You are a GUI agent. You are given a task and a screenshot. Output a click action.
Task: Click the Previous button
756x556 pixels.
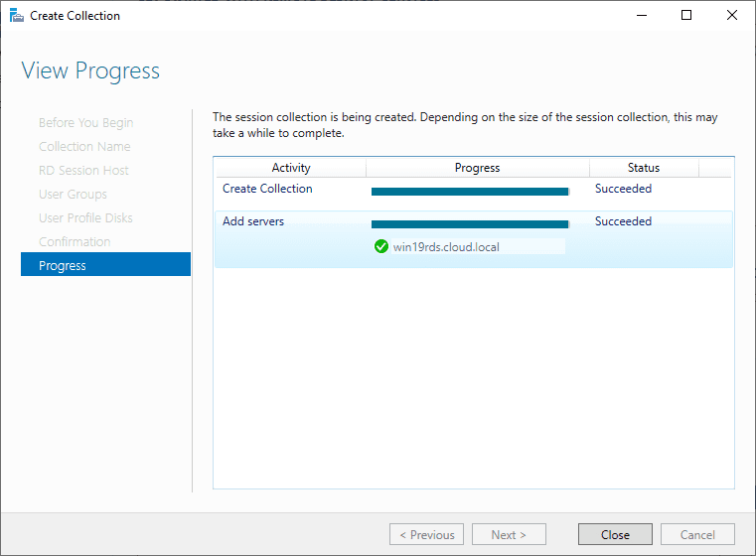point(426,534)
